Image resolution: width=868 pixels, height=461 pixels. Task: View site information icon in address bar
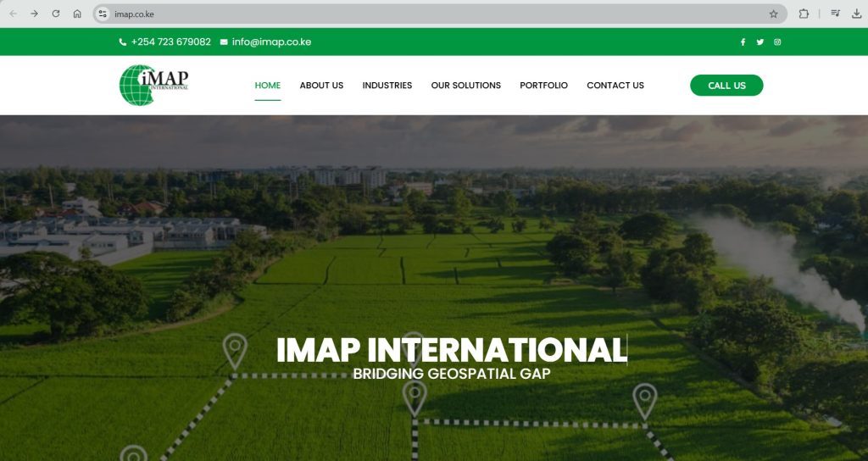[x=103, y=14]
